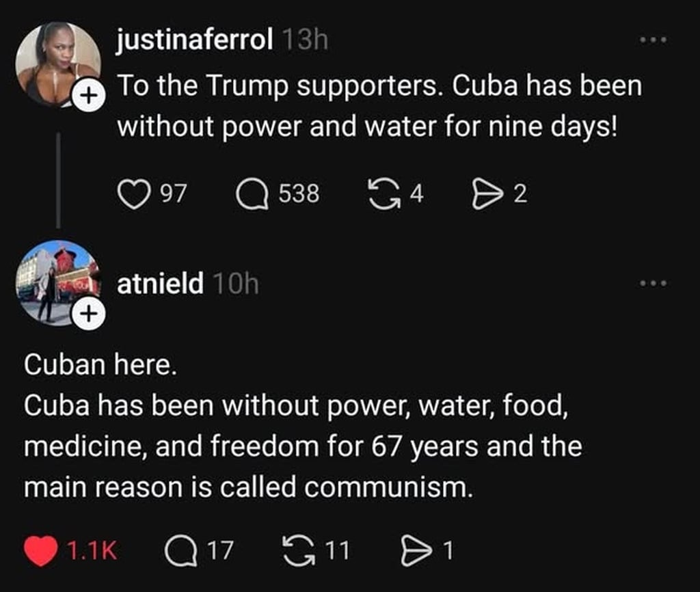View atnield's profile picture
This screenshot has height=592, width=700.
(55, 279)
